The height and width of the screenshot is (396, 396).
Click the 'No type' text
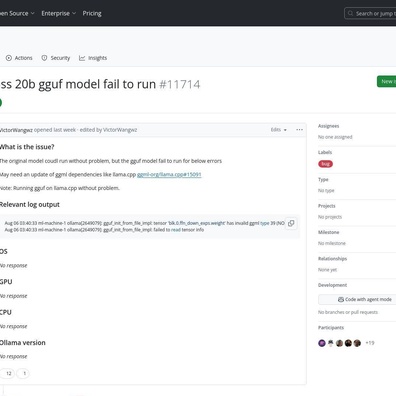[326, 191]
